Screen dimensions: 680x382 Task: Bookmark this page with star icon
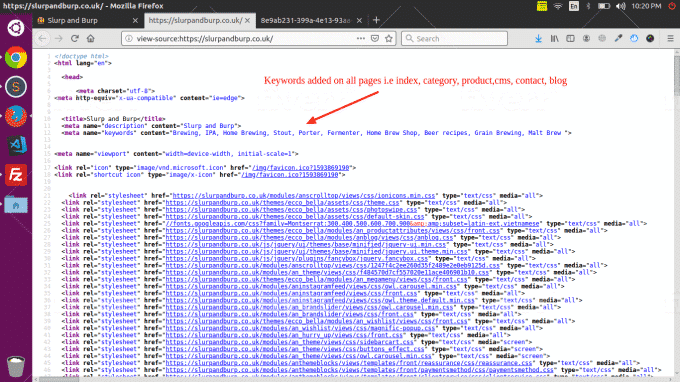(x=389, y=39)
